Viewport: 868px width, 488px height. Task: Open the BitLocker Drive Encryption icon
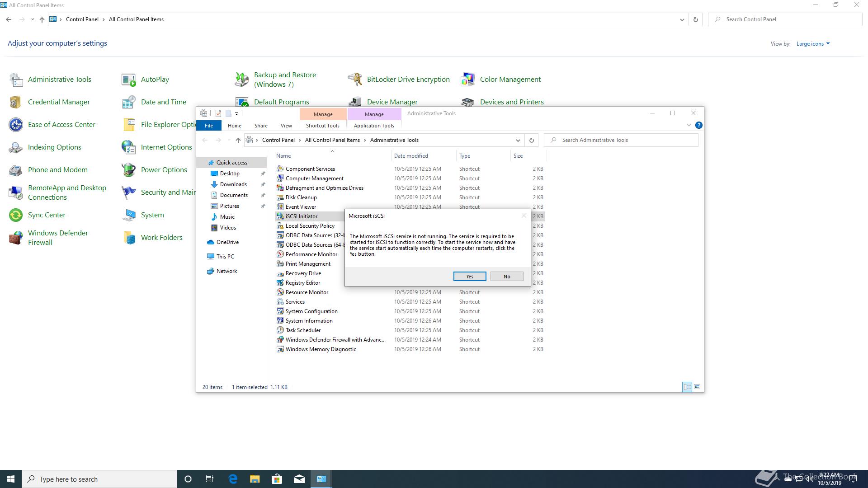(x=355, y=80)
